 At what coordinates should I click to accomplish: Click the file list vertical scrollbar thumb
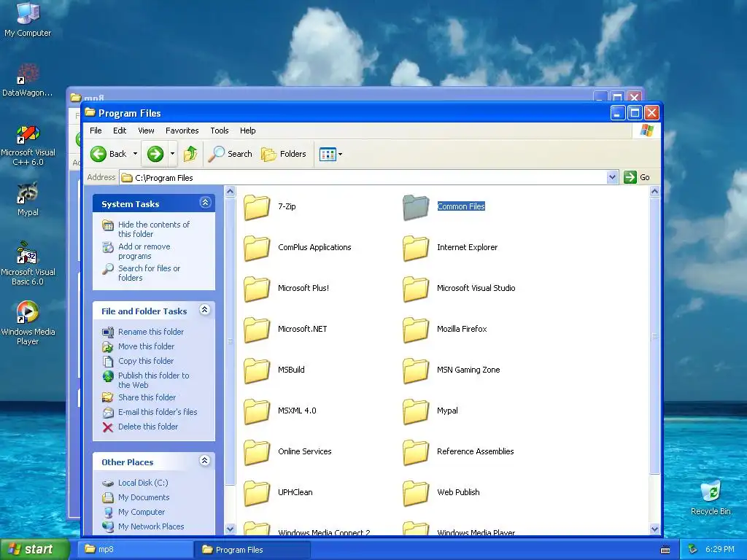pyautogui.click(x=654, y=336)
